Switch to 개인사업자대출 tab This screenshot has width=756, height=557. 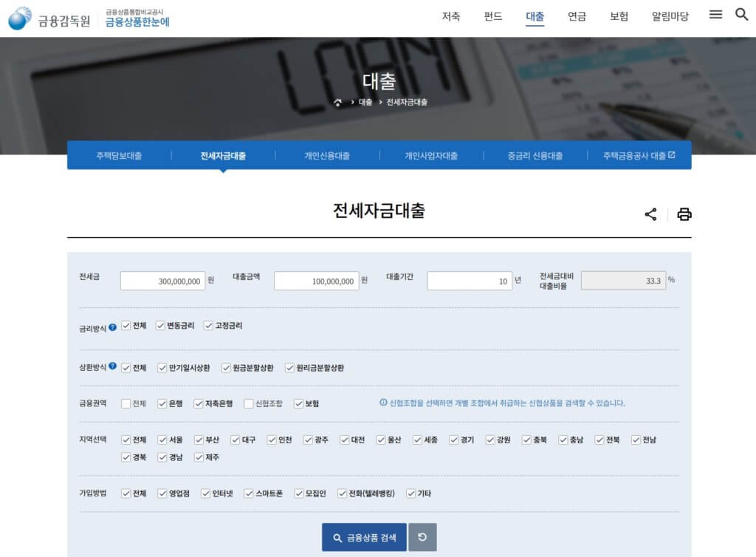pos(431,155)
